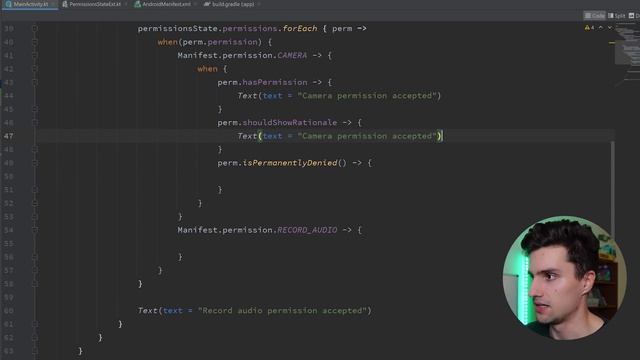
Task: Open the build.gradle (app) tab
Action: coord(233,4)
